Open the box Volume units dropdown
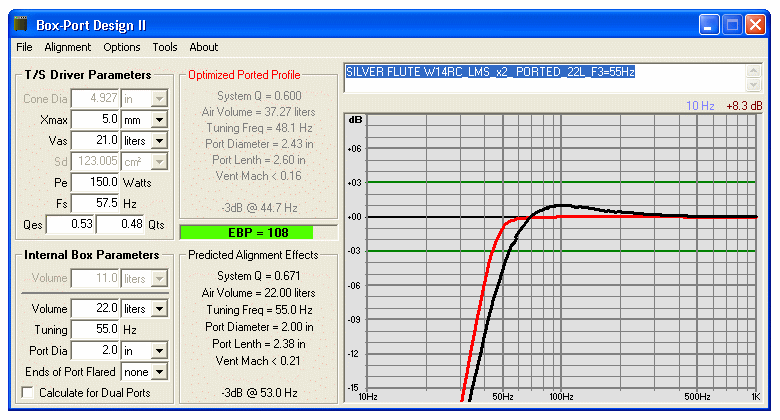 coord(159,309)
